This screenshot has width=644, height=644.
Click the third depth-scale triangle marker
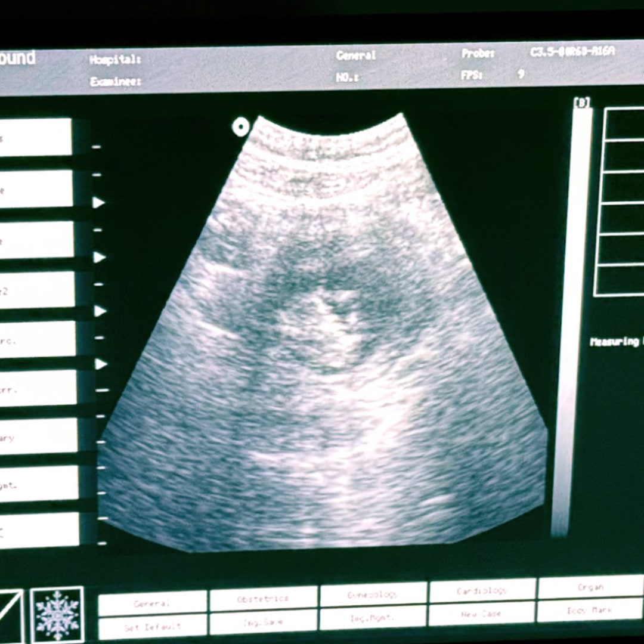[x=100, y=311]
